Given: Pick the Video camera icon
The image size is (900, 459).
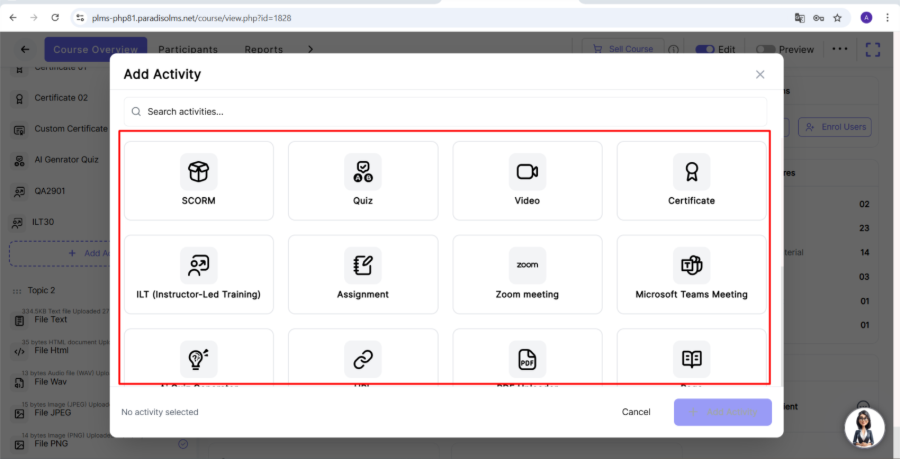Looking at the screenshot, I should point(527,171).
